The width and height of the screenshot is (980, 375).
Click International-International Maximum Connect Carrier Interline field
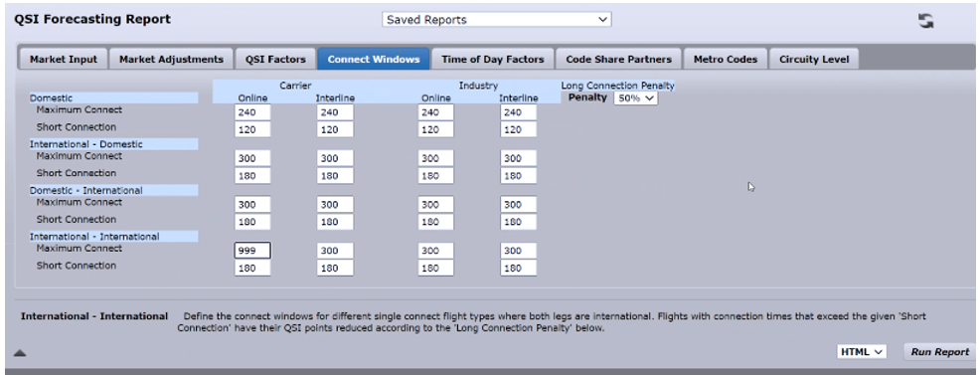click(x=335, y=251)
